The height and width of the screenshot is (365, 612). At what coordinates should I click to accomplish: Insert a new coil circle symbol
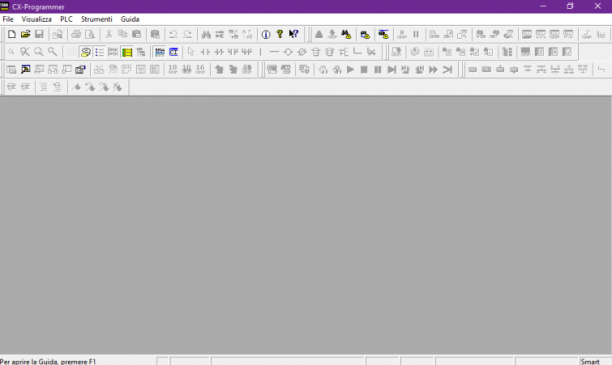(x=288, y=52)
